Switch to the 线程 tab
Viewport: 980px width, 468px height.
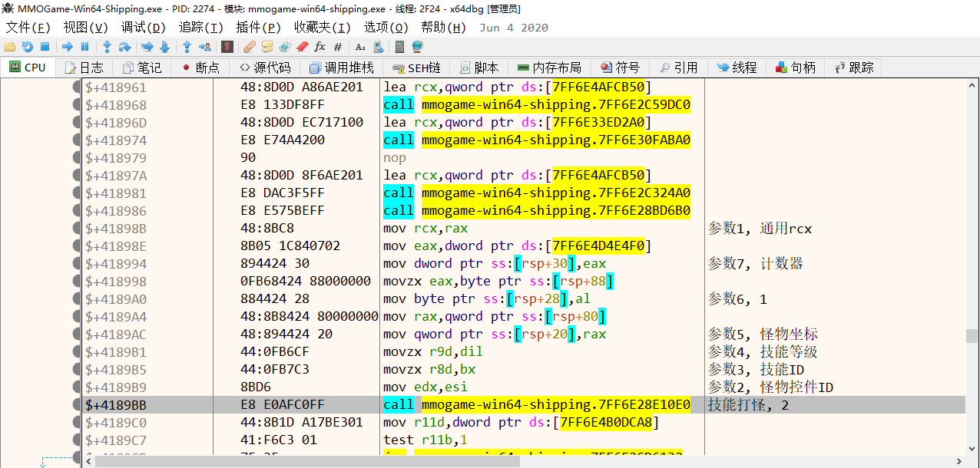[737, 68]
